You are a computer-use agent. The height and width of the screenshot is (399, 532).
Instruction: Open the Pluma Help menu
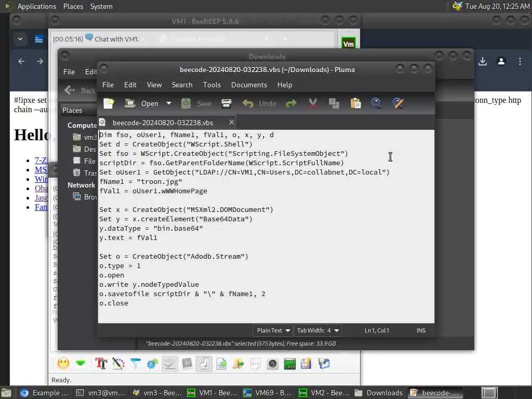tap(285, 85)
